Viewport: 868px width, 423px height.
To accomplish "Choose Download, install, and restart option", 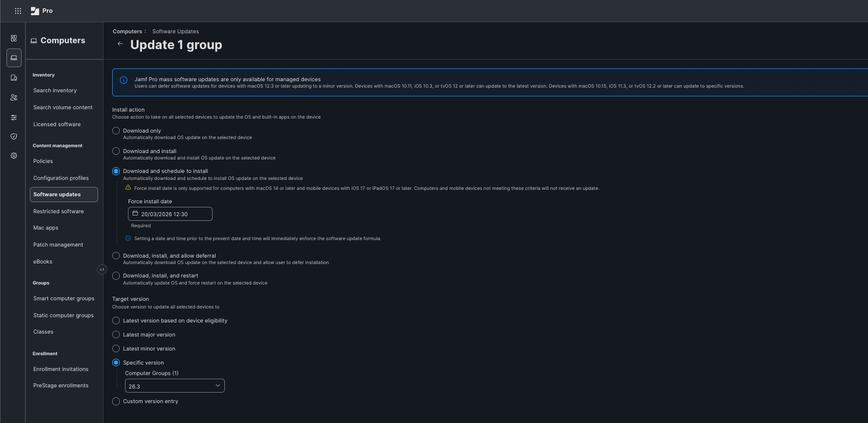I will pos(116,275).
